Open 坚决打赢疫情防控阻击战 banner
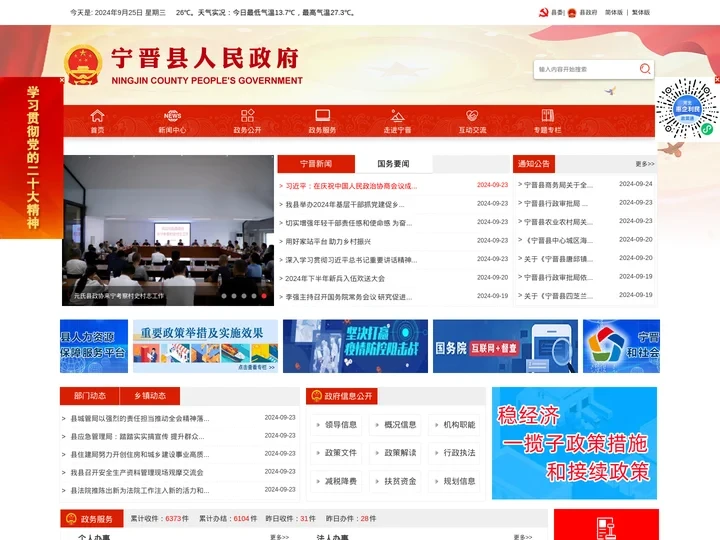 (x=355, y=346)
